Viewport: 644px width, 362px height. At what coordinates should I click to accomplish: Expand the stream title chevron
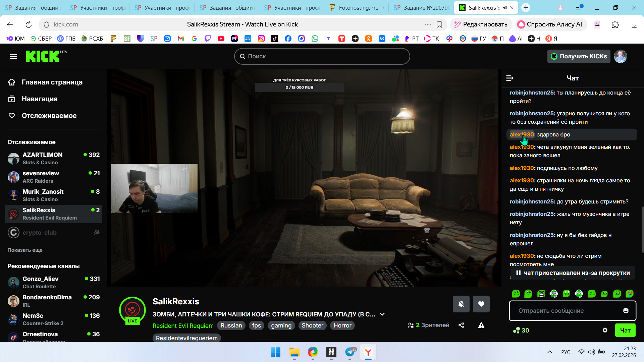(382, 314)
